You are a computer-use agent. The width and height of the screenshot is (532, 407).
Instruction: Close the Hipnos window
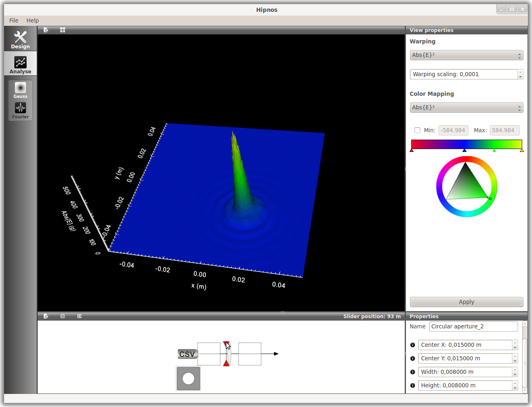(x=523, y=9)
